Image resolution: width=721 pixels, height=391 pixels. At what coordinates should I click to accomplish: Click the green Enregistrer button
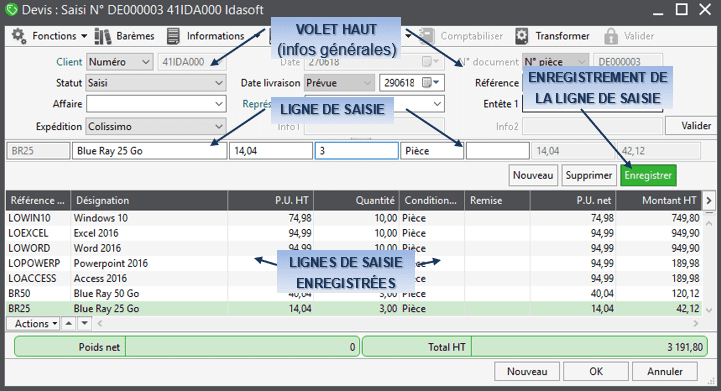[648, 175]
